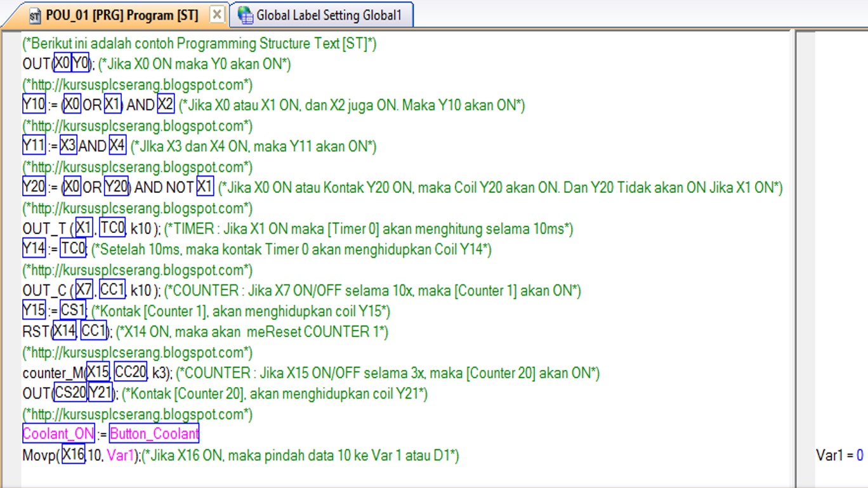Select the pink Coolant_ON label

pos(58,433)
